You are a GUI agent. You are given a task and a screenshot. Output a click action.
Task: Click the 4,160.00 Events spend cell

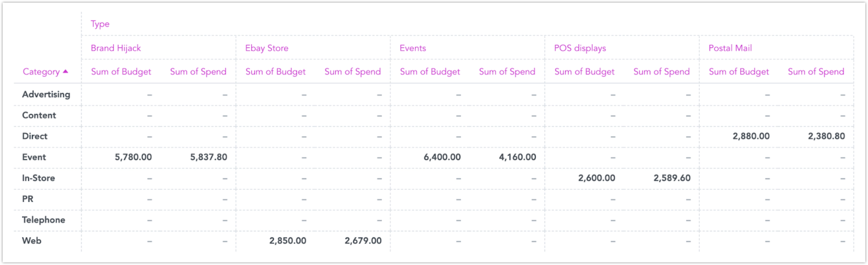point(517,157)
